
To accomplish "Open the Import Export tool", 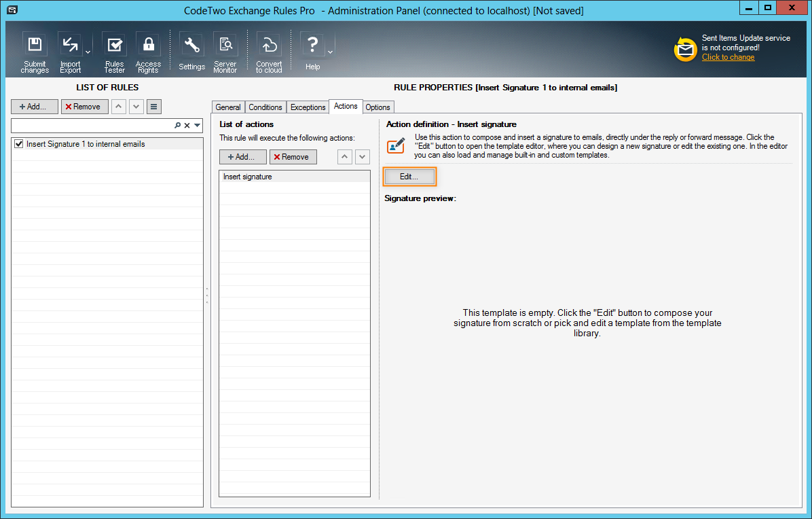I will tap(71, 52).
